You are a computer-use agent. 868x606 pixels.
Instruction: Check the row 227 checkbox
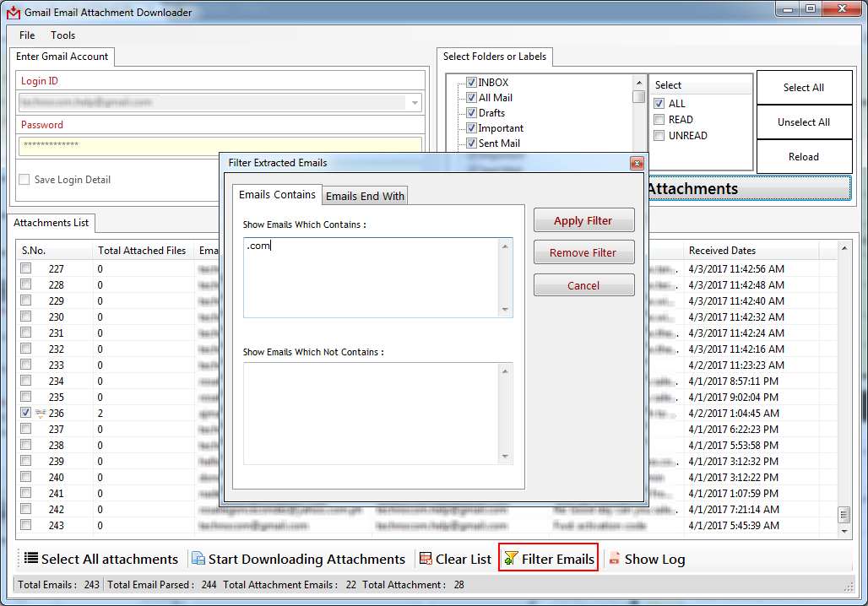click(x=25, y=268)
